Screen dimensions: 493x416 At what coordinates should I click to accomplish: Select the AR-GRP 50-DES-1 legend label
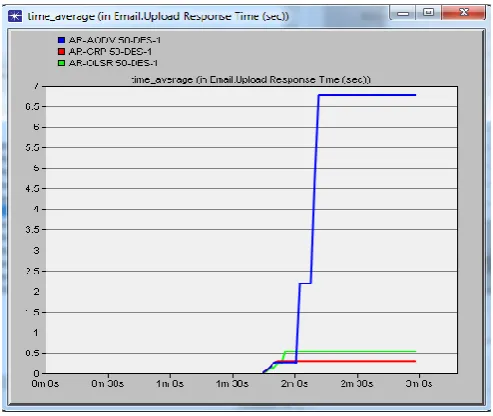click(x=110, y=52)
